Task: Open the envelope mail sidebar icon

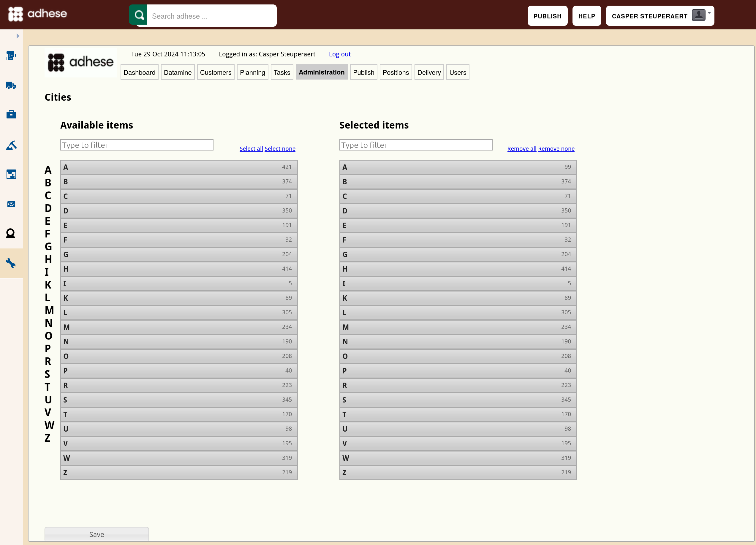Action: pos(11,204)
